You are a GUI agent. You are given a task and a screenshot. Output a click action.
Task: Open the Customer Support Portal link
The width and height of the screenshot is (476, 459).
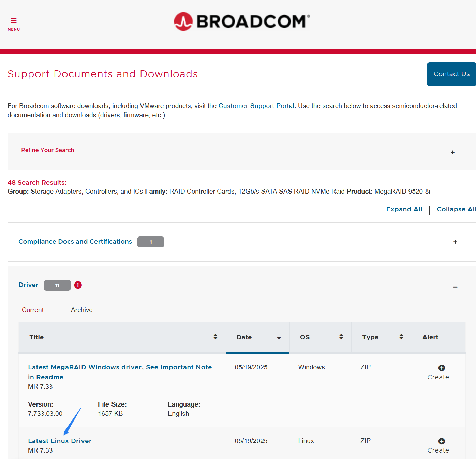256,106
